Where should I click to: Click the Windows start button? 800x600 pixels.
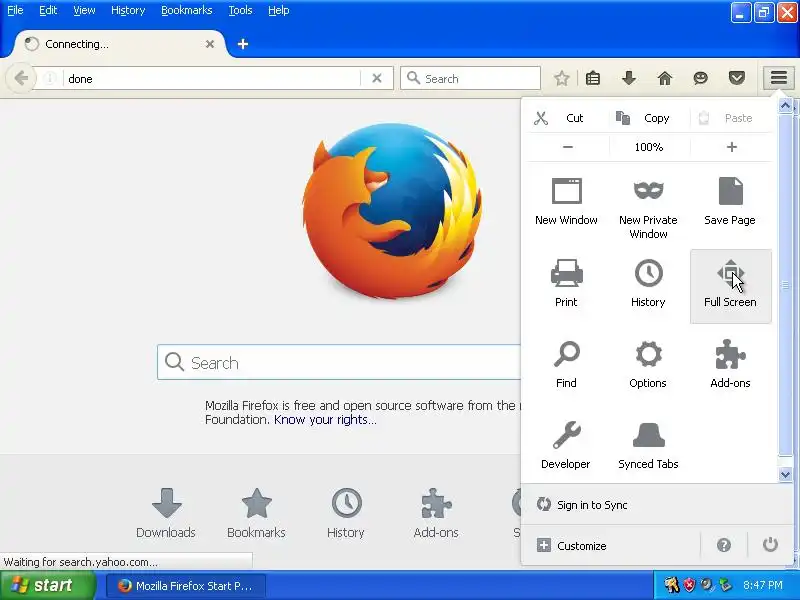click(x=47, y=585)
